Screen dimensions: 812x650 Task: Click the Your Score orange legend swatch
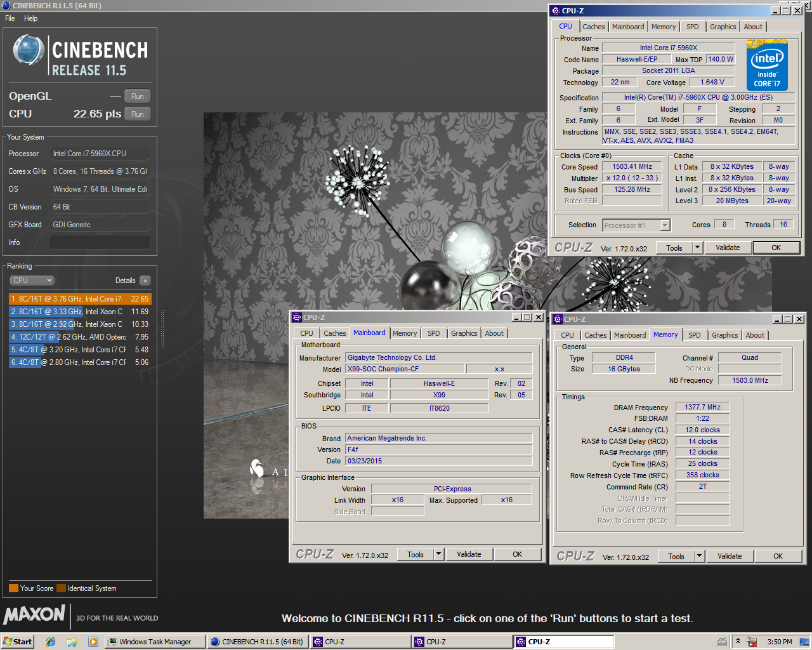coord(13,588)
